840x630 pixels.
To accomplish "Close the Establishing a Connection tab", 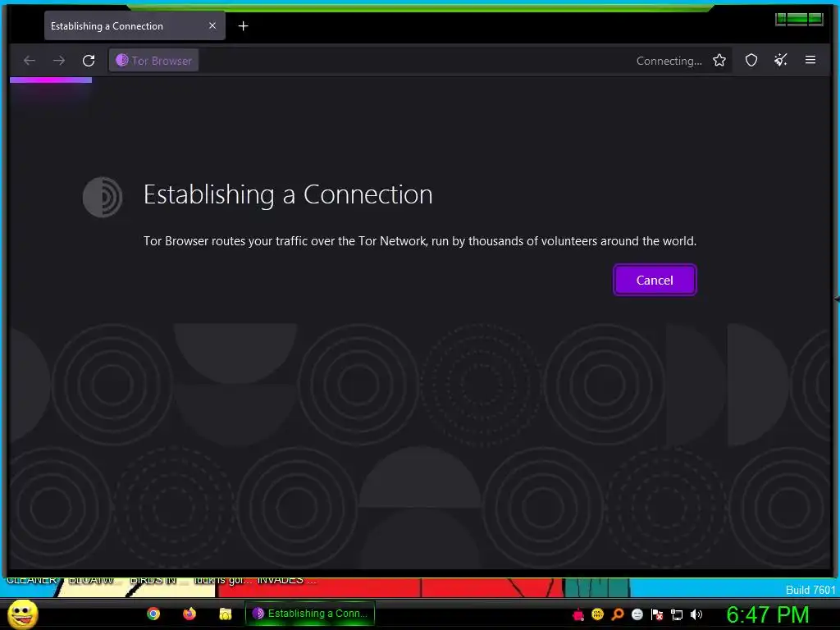I will tap(212, 25).
